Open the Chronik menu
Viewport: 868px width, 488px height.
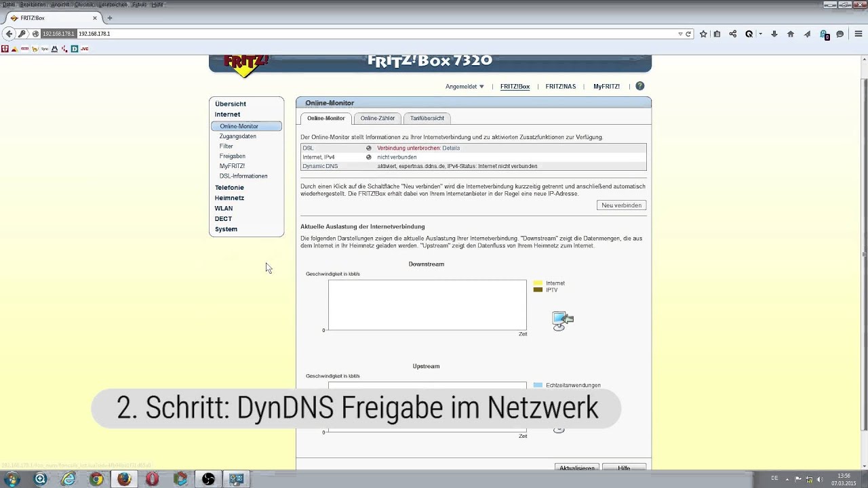click(x=84, y=5)
